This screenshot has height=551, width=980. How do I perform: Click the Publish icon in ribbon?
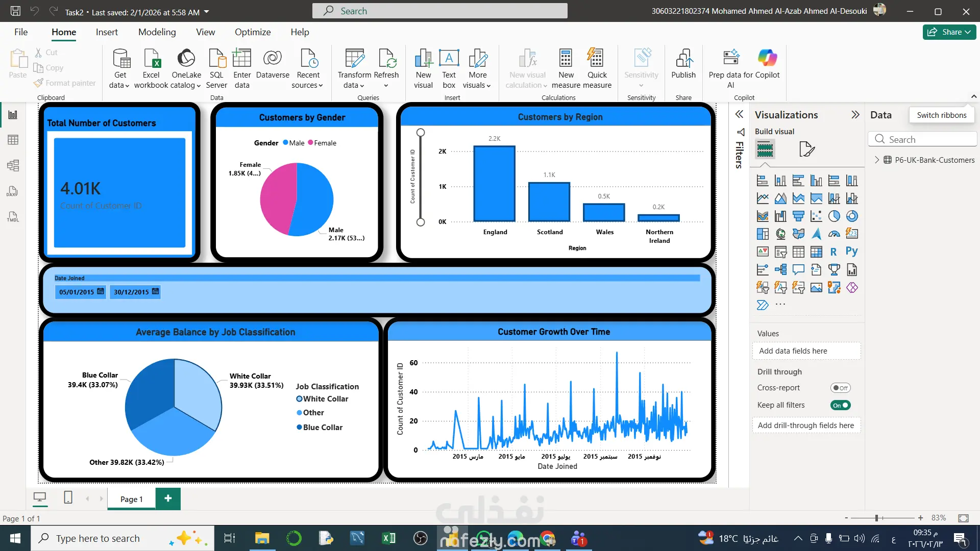coord(683,59)
